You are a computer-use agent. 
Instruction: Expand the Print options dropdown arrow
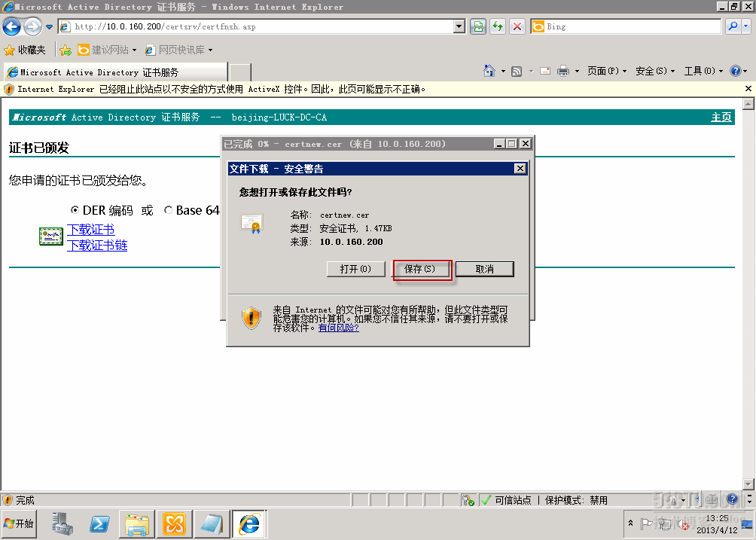click(577, 72)
